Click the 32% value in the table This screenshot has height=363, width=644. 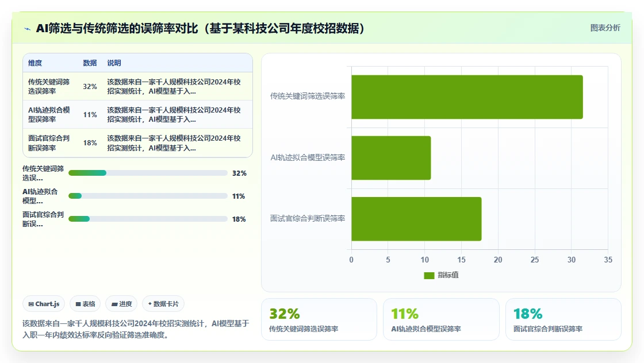coord(90,87)
